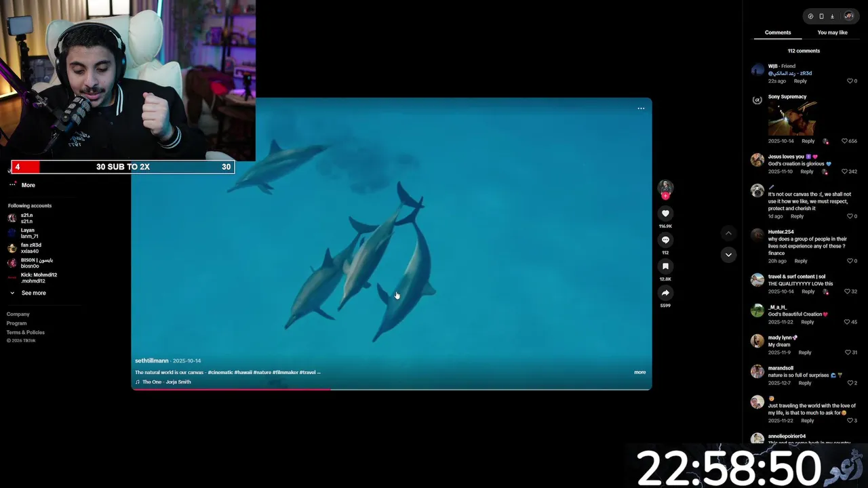The width and height of the screenshot is (868, 488).
Task: Follow creator via red plus badge
Action: click(665, 196)
